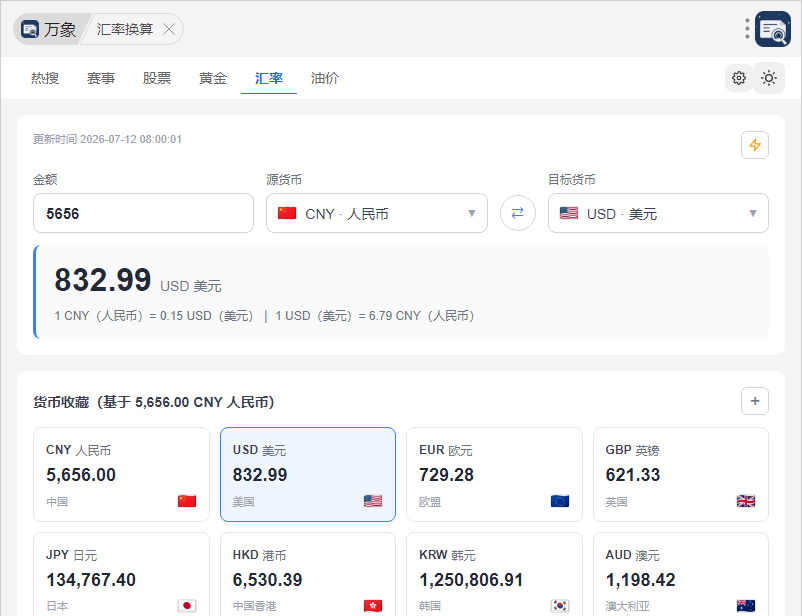
Task: Click the lightning refresh icon
Action: tap(755, 145)
